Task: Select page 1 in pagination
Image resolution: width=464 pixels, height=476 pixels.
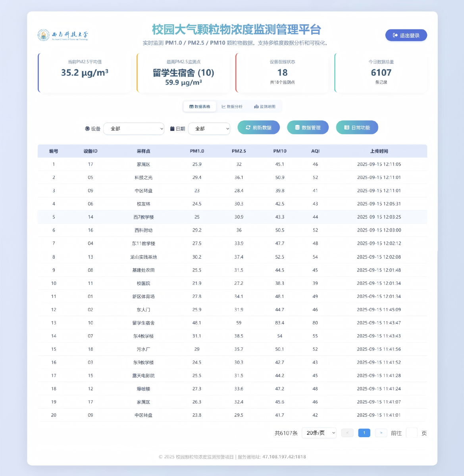Action: click(x=364, y=433)
